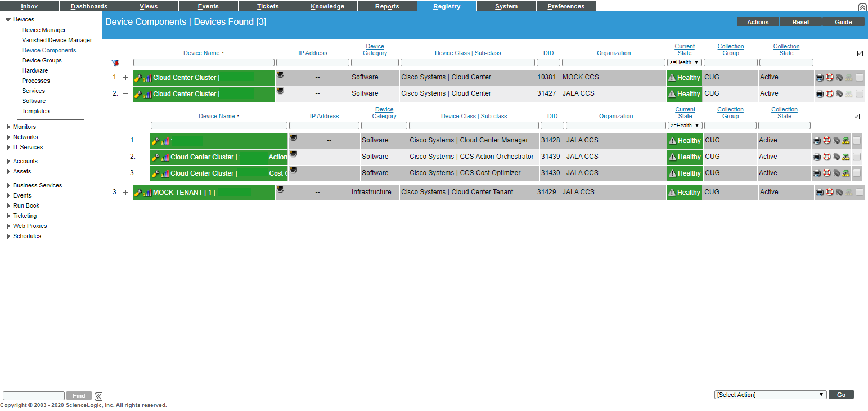Click hierarchy map icon on CCS Action Orchestrator row

point(846,157)
